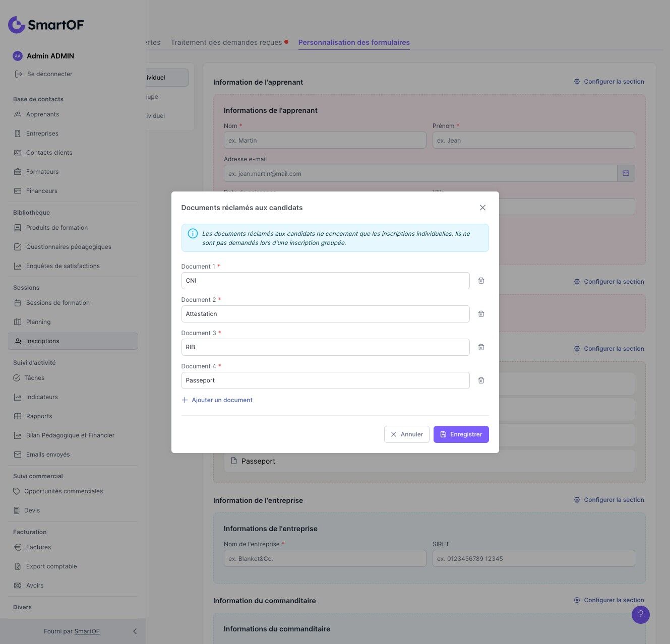Focus the Passeport text field

(x=325, y=380)
